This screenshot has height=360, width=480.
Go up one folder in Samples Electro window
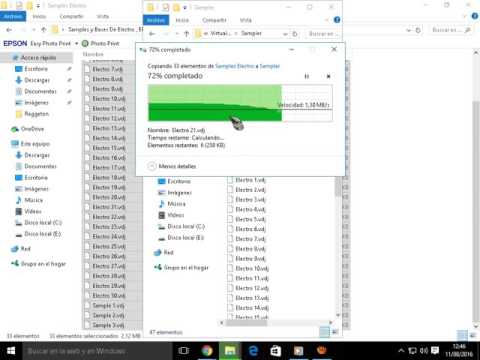43,30
